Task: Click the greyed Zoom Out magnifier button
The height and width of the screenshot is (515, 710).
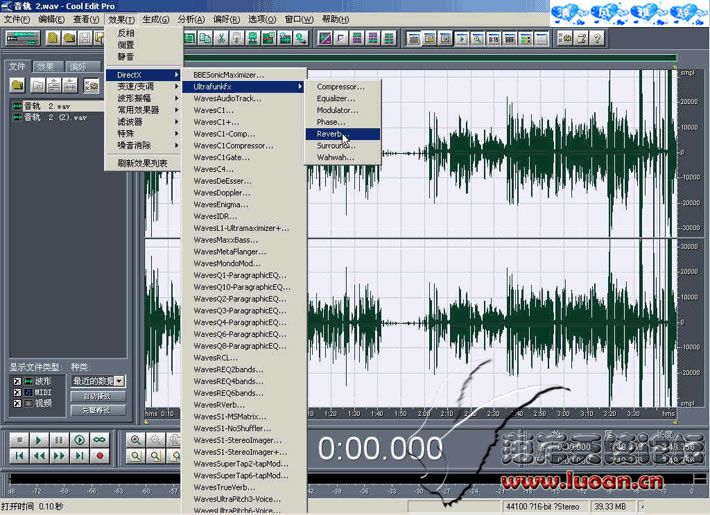Action: click(x=156, y=440)
